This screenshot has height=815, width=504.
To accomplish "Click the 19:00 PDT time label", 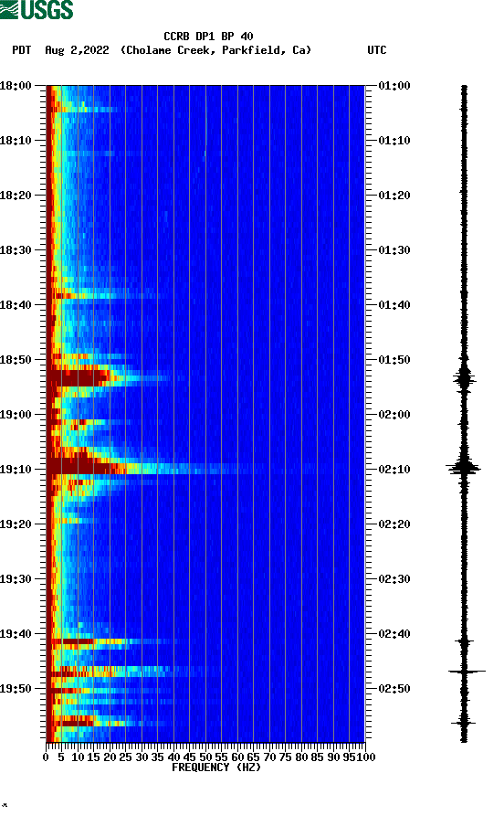I will point(16,415).
